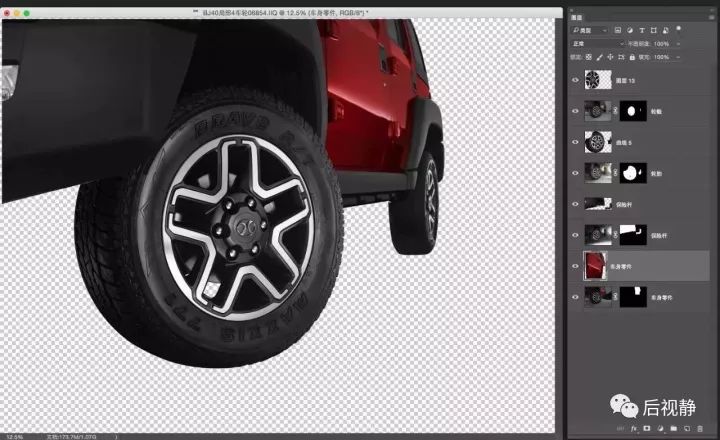
Task: Hide the bottom masked 车身零件 layer
Action: point(575,297)
